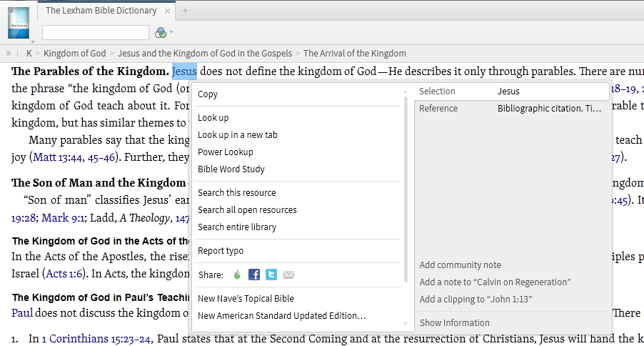This screenshot has width=644, height=346.
Task: Select The Lexham Bible Dictionary tab
Action: tap(101, 11)
